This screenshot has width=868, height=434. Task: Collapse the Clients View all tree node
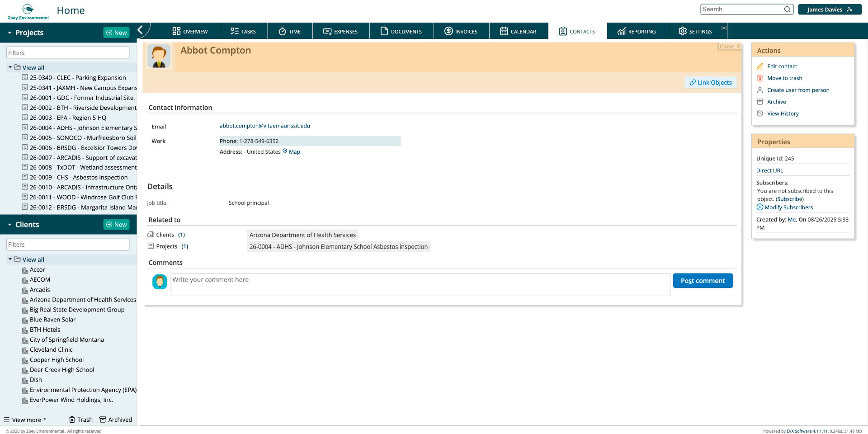pyautogui.click(x=10, y=259)
